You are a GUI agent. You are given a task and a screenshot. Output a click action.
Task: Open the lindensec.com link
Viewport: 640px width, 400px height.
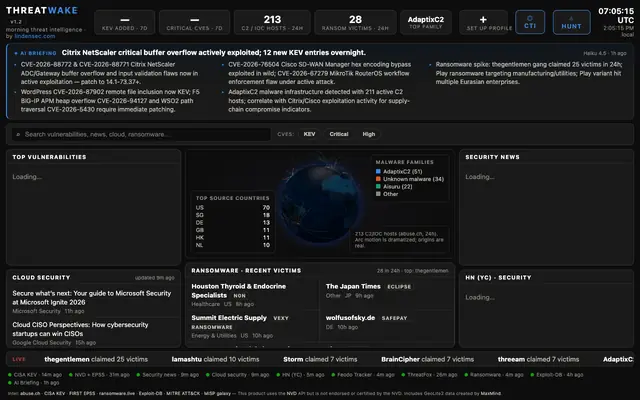click(x=35, y=36)
